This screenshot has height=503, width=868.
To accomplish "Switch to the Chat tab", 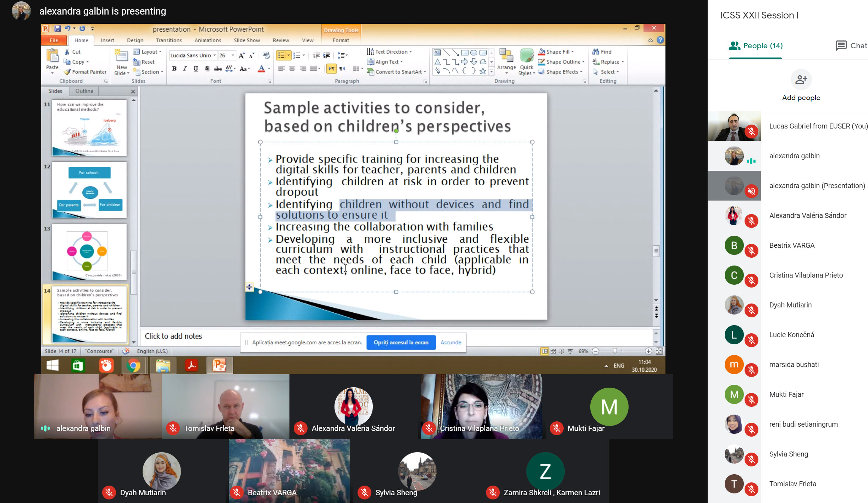I will (851, 46).
